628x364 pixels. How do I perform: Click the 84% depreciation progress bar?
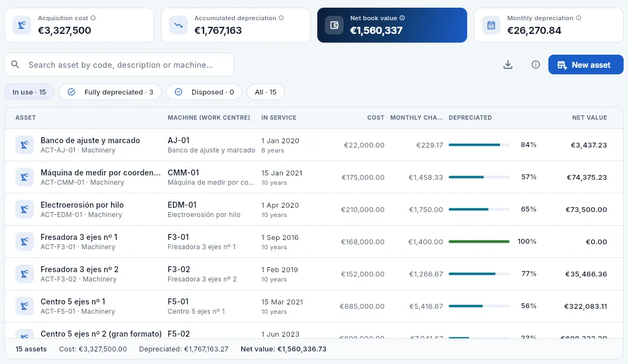pos(479,145)
